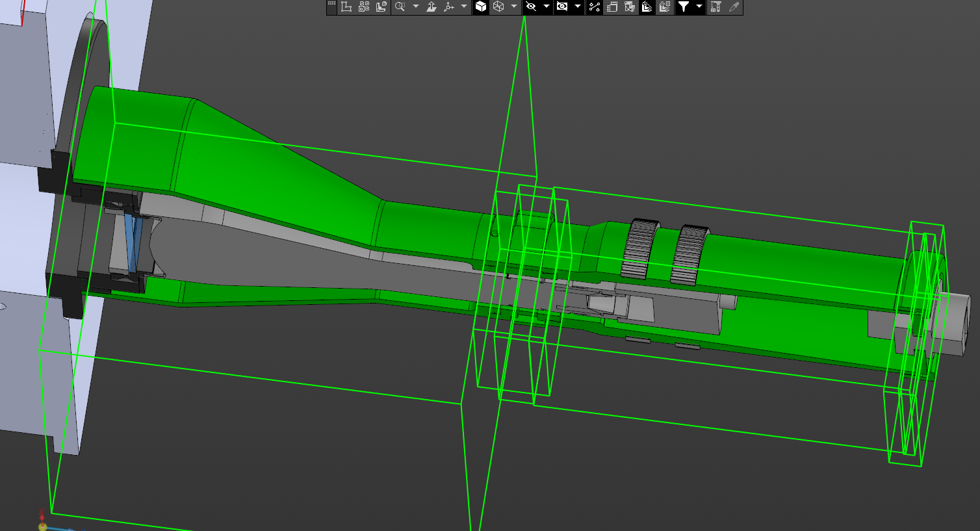Expand the dropdown beside the wireframe cube

coord(514,6)
